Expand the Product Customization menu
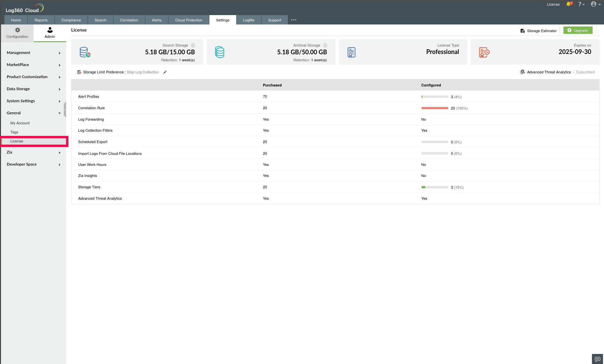This screenshot has width=604, height=364. coord(34,77)
